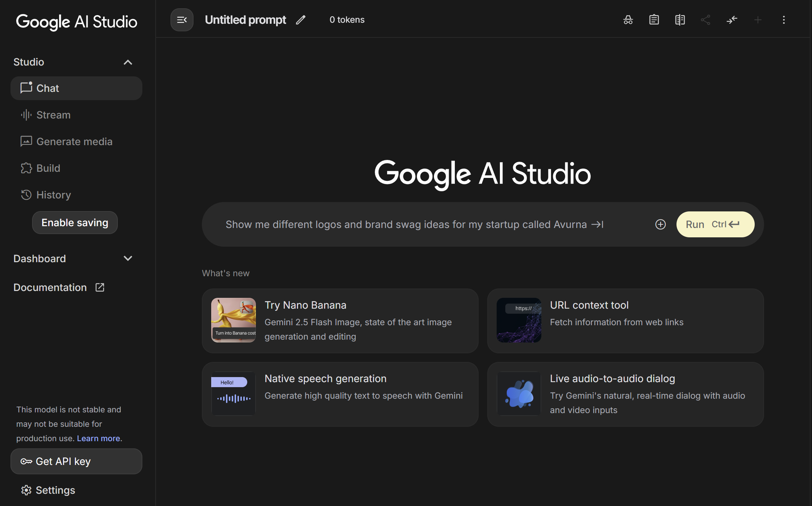
Task: Open system instructions clipboard icon
Action: pyautogui.click(x=654, y=20)
